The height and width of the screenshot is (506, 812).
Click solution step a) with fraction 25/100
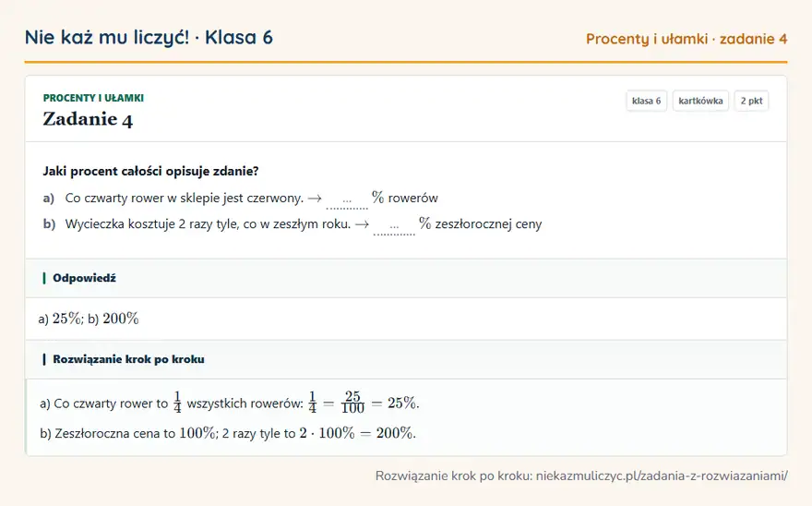(x=230, y=403)
